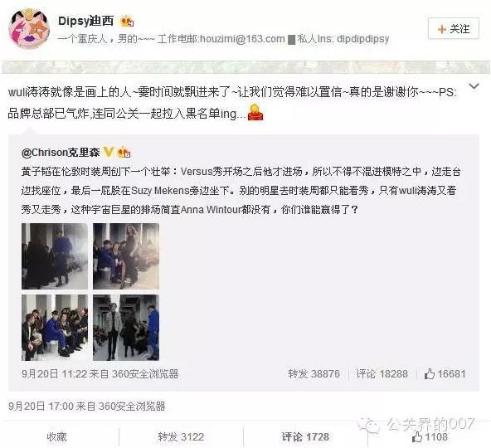This screenshot has width=491, height=448.
Task: Open Dipsy迪西 profile avatar
Action: pos(29,28)
